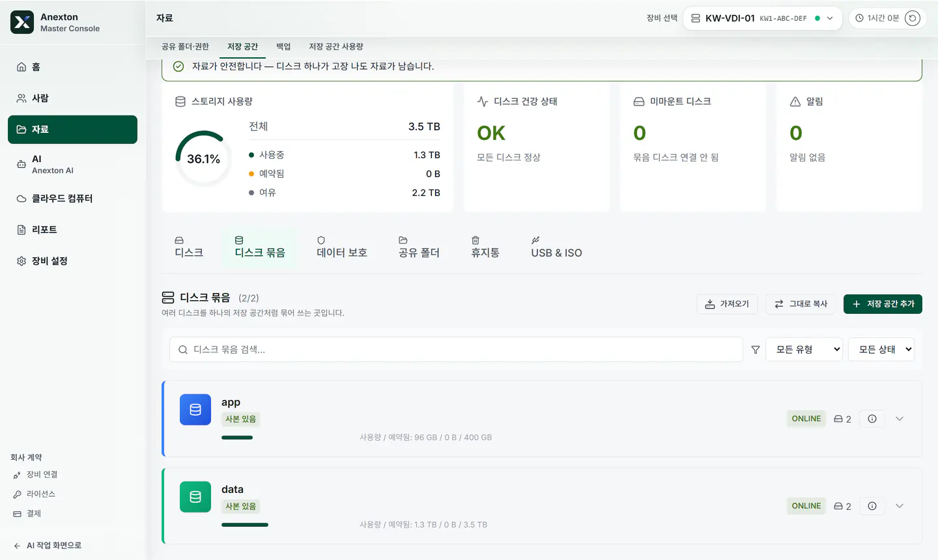Image resolution: width=938 pixels, height=560 pixels.
Task: Select the 공유 폴더 sub-tab
Action: [x=419, y=247]
